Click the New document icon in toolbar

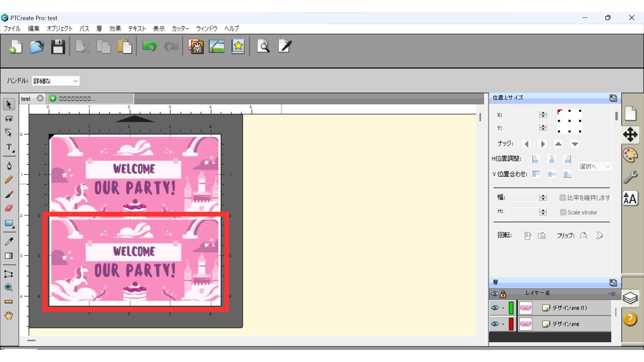[15, 47]
